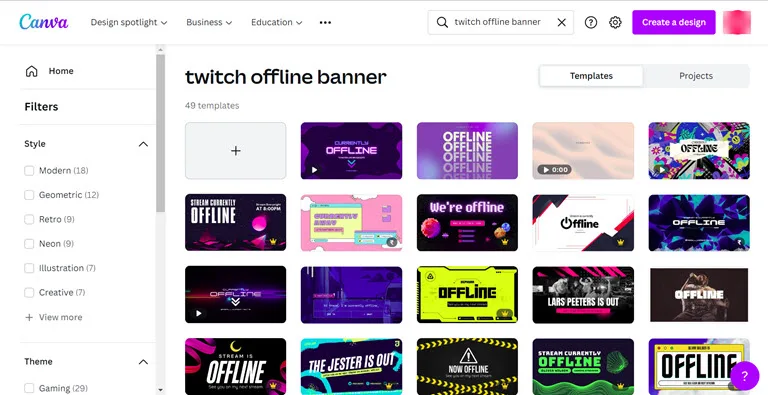Open the Stream Is Offline moon template

point(236,366)
